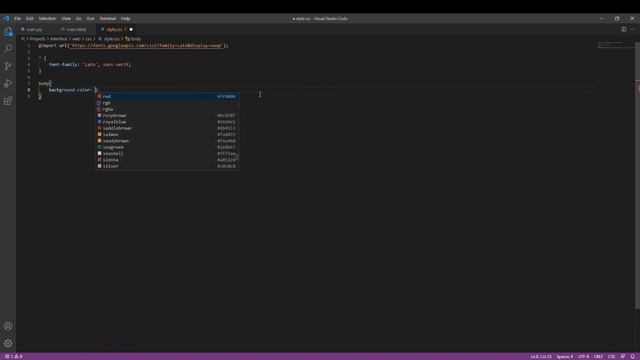
Task: Click the suggestion list scrollbar
Action: pyautogui.click(x=237, y=158)
